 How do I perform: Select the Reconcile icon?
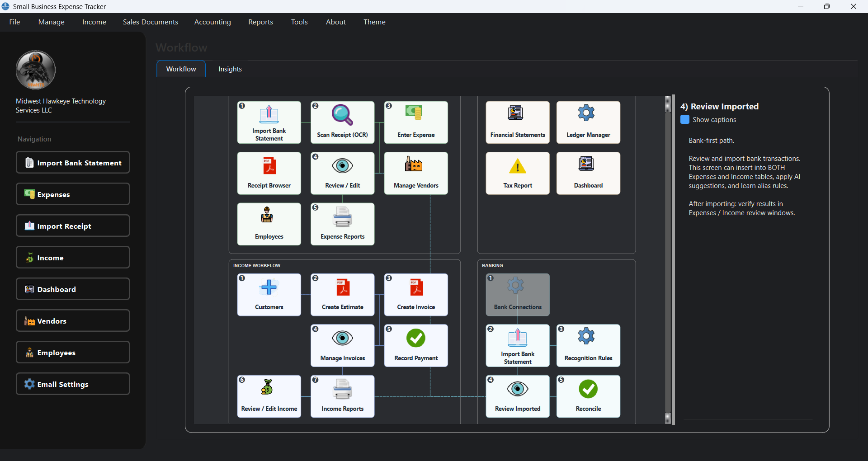[x=588, y=396]
